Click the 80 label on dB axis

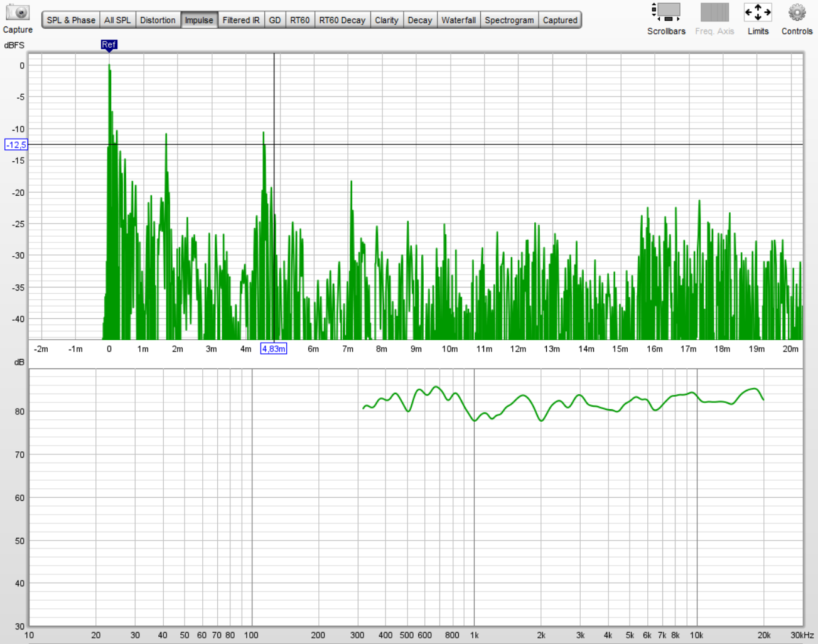[20, 412]
